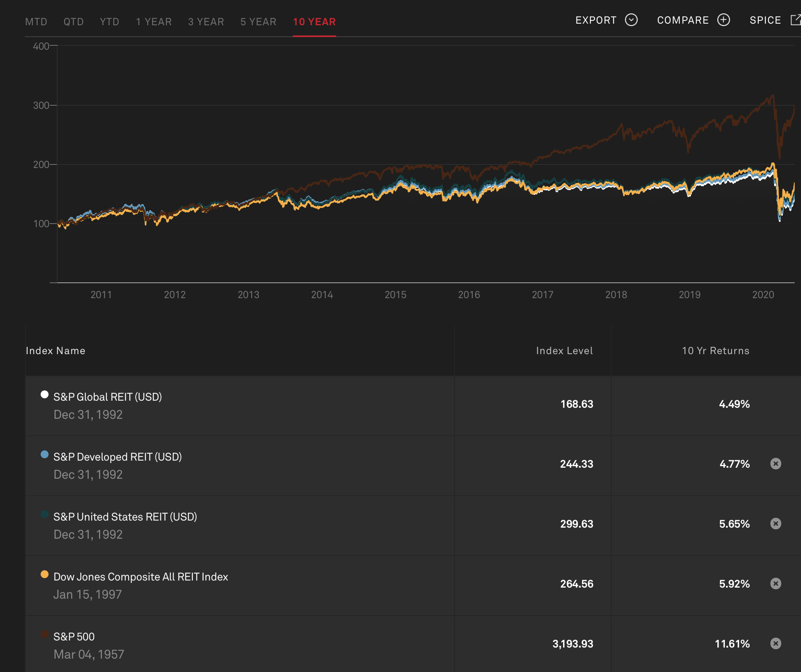Click the 2018 x-axis label

coord(616,295)
